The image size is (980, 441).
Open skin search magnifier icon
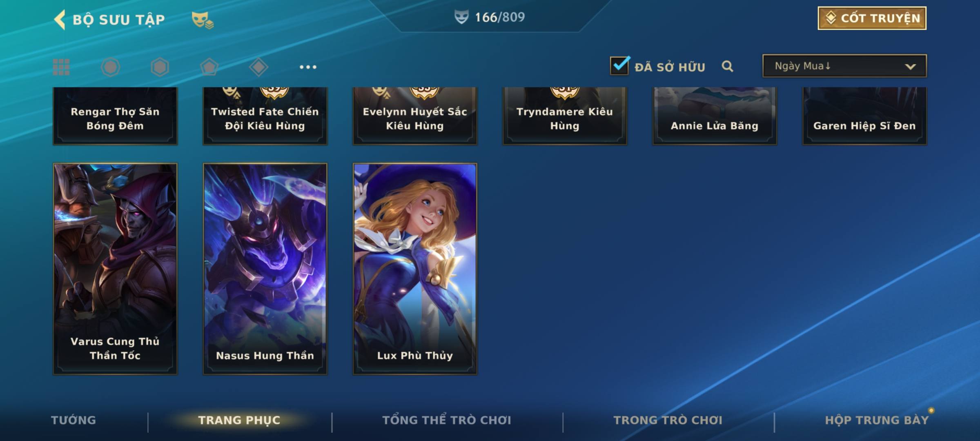(x=727, y=66)
